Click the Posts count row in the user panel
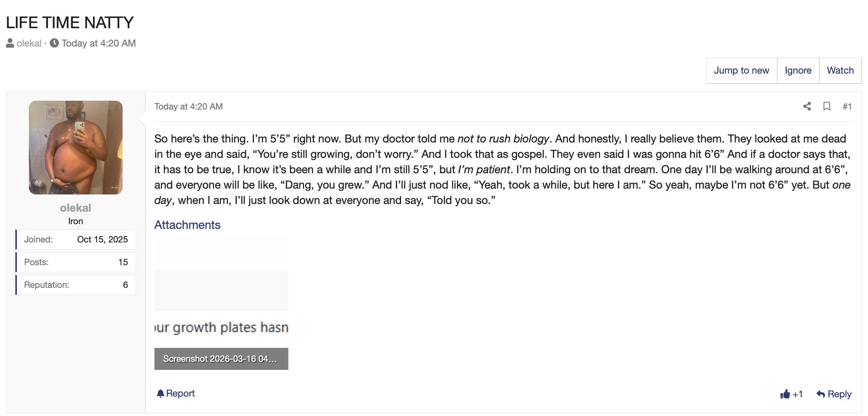 [x=76, y=262]
